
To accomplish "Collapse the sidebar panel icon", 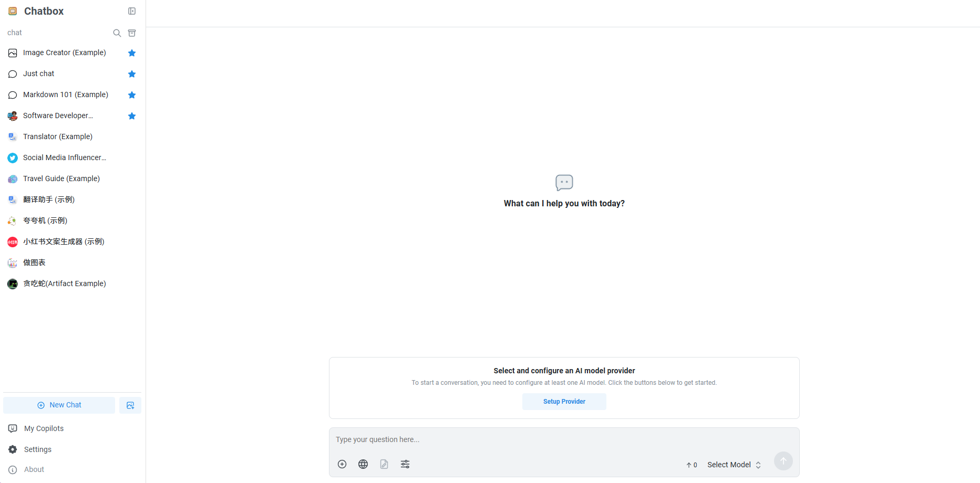I will pyautogui.click(x=132, y=11).
